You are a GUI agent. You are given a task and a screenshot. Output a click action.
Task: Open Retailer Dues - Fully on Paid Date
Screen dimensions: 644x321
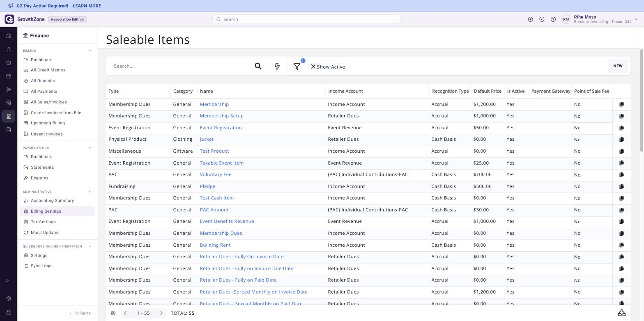[x=238, y=280]
